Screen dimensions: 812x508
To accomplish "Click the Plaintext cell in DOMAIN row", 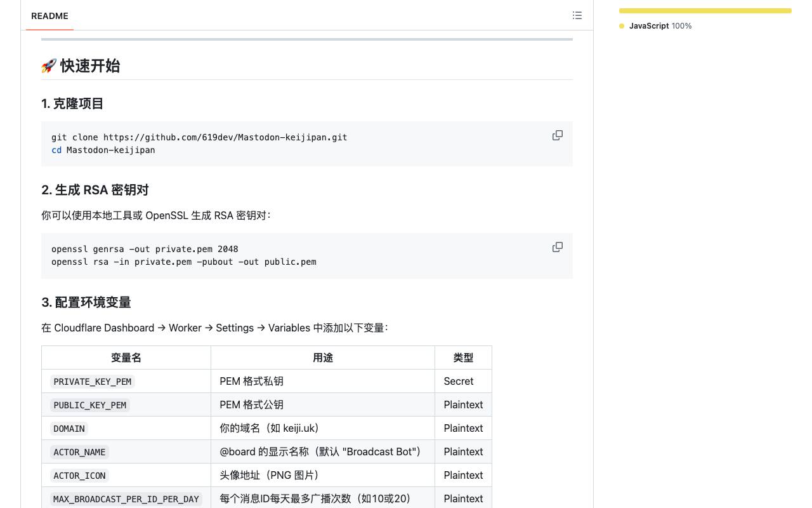I will pos(463,428).
